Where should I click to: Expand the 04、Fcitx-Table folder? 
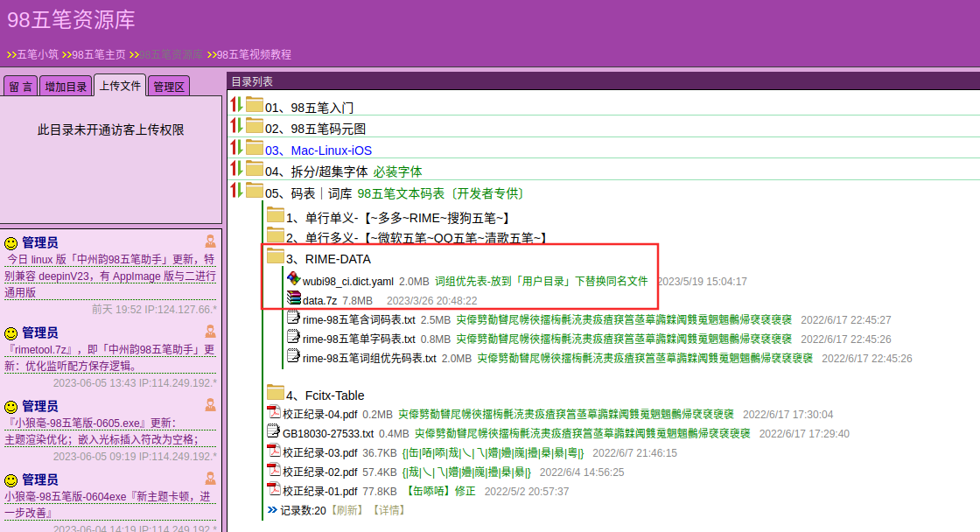tap(275, 394)
